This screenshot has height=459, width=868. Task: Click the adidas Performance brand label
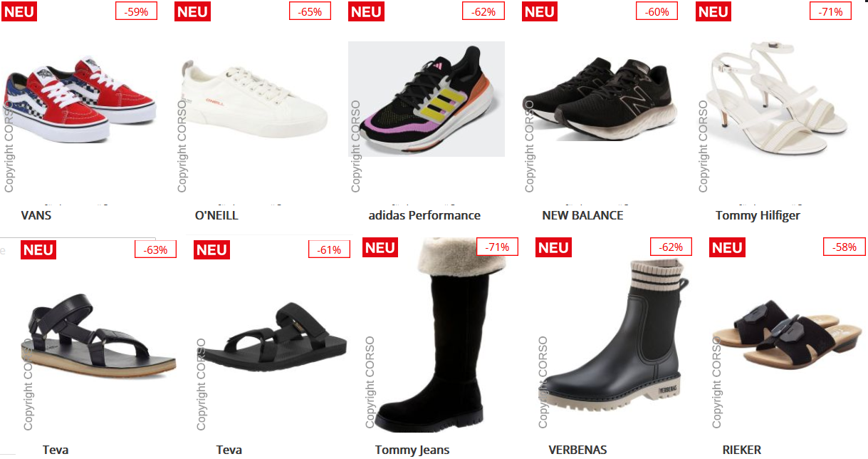[424, 215]
